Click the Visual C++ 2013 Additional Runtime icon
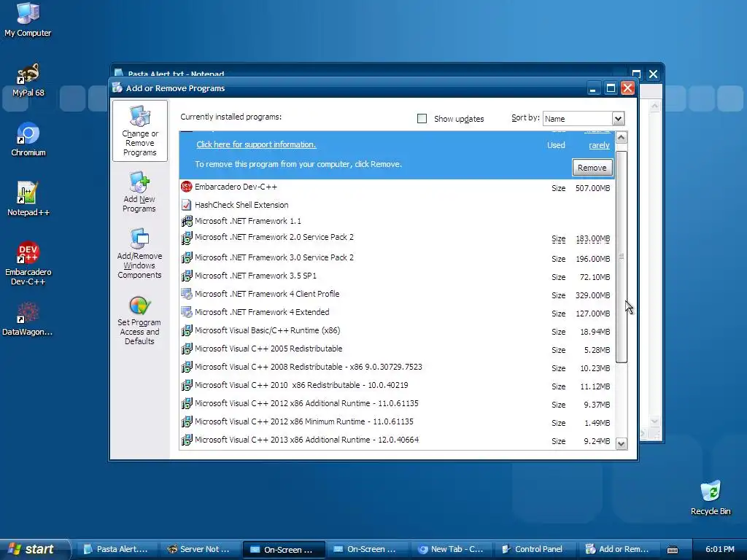The image size is (747, 560). [186, 440]
